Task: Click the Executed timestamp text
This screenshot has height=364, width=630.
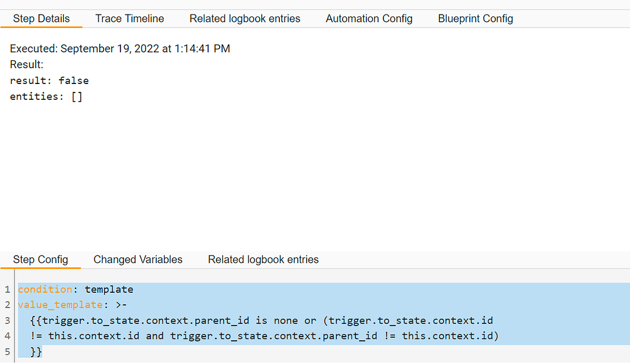Action: (x=120, y=49)
